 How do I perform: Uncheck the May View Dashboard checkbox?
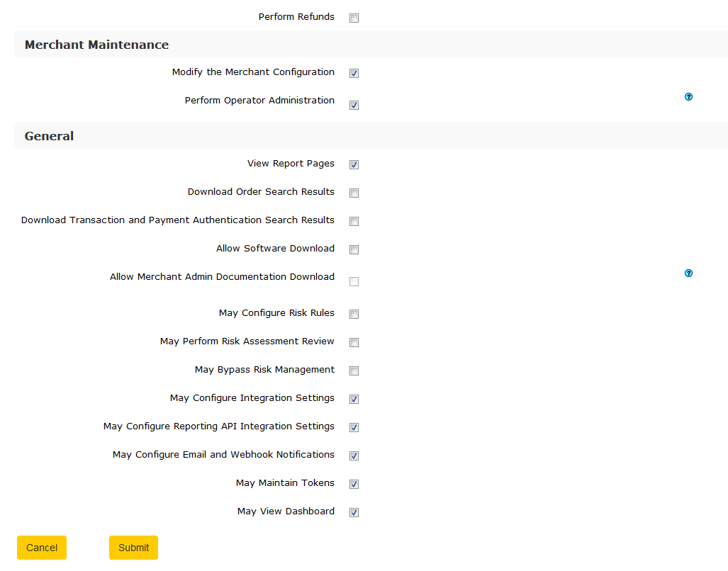(x=354, y=513)
